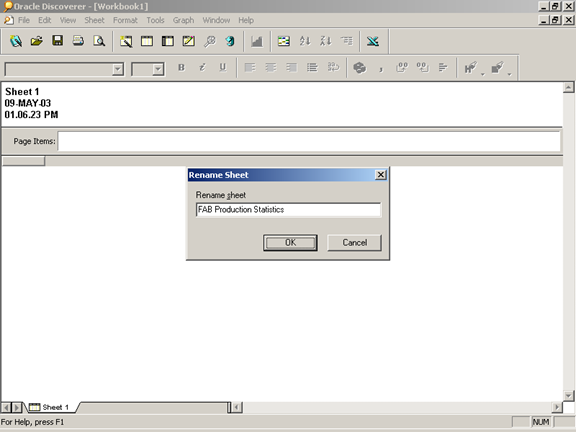The width and height of the screenshot is (576, 432).
Task: Cancel the Rename Sheet dialog
Action: click(354, 242)
